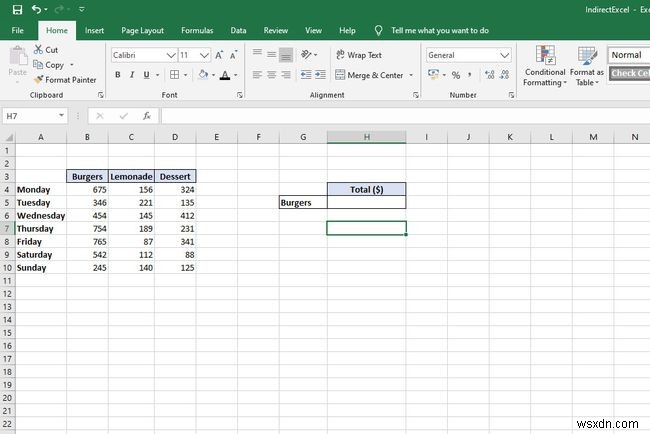Toggle Underline formatting
Image resolution: width=650 pixels, height=434 pixels.
pyautogui.click(x=146, y=75)
